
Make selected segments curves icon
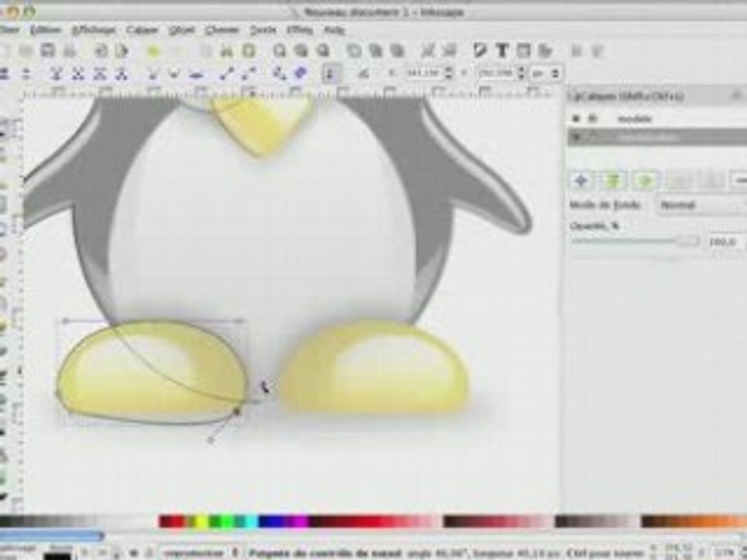(x=249, y=73)
